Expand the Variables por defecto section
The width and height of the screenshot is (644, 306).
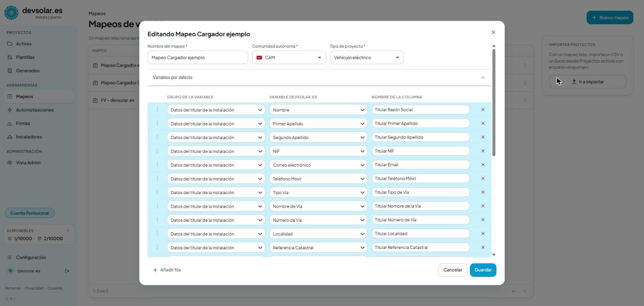[x=319, y=78]
